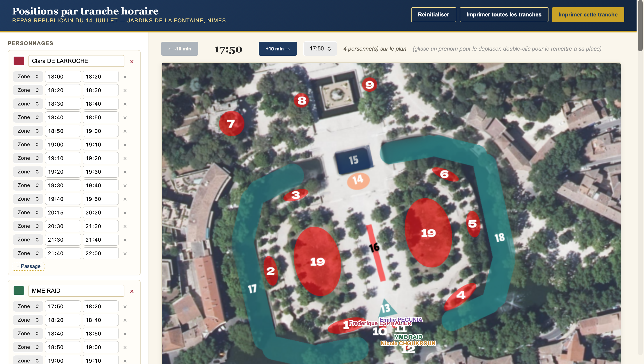This screenshot has width=644, height=364.
Task: Open Zone dropdown for MME RAID's 18:20–18:40 passage
Action: point(28,320)
